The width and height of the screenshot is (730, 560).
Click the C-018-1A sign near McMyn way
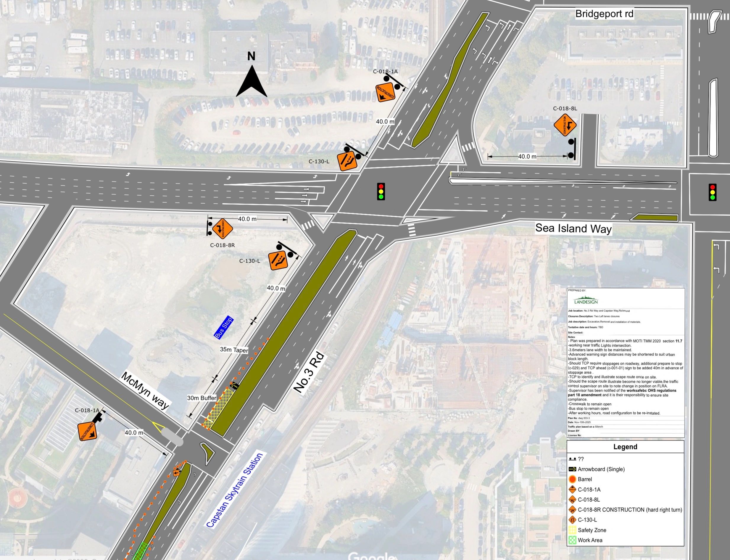coord(88,431)
